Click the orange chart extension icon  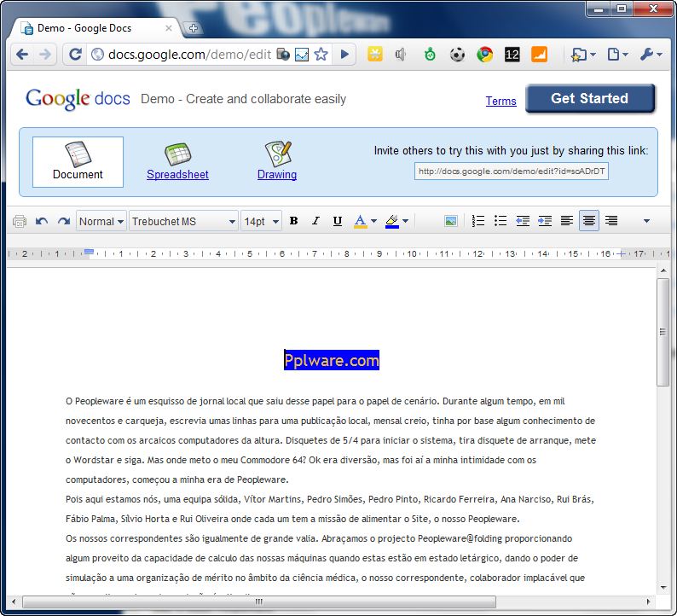click(x=539, y=55)
